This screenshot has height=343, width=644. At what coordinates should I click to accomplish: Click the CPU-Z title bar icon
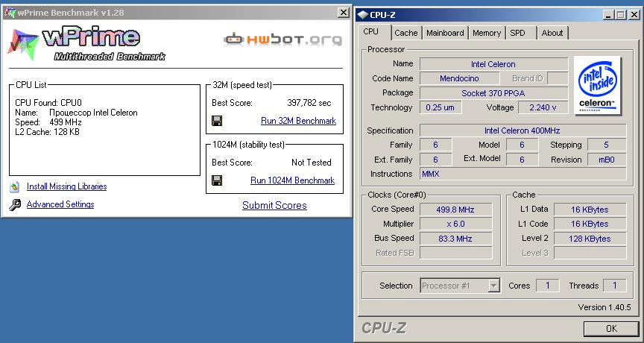tap(363, 15)
